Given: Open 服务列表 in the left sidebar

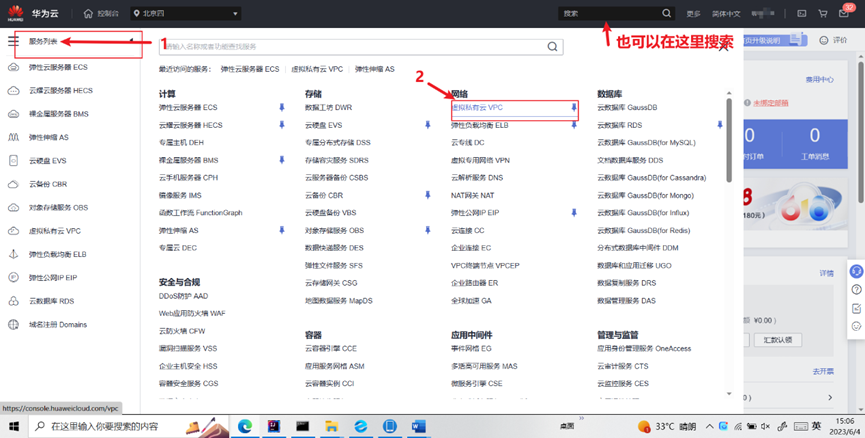Looking at the screenshot, I should 43,41.
